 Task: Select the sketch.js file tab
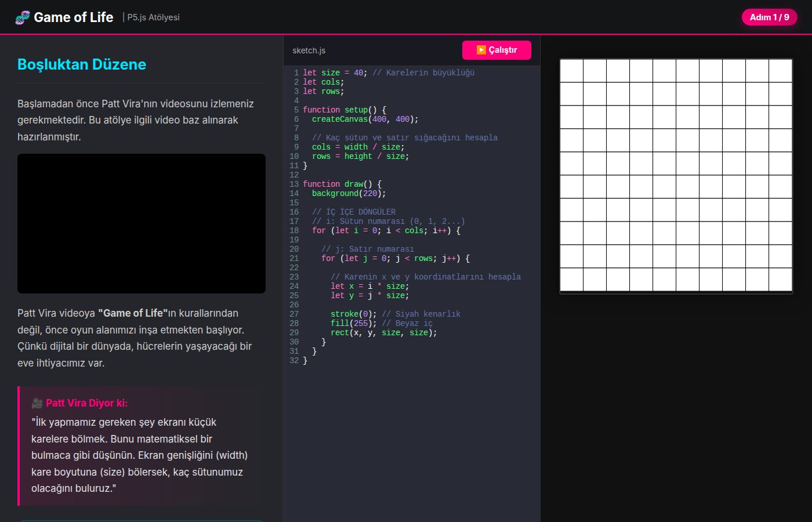coord(309,50)
